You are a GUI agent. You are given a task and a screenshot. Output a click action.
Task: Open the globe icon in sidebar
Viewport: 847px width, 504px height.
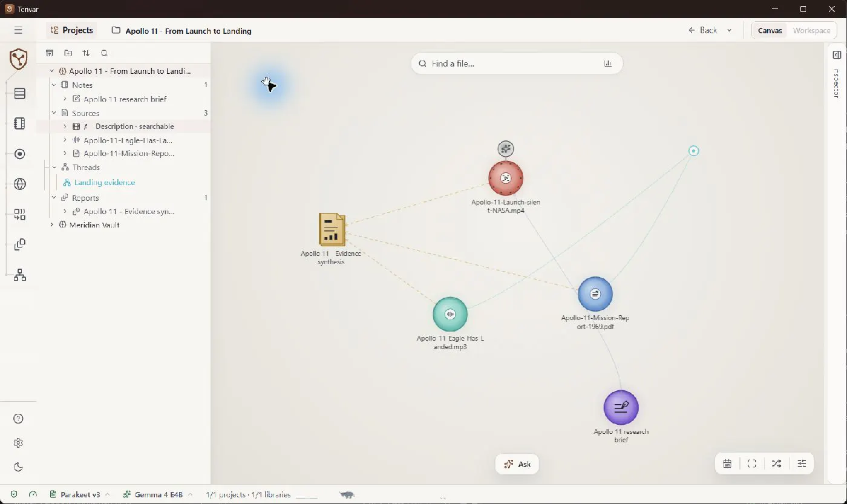[x=19, y=184]
